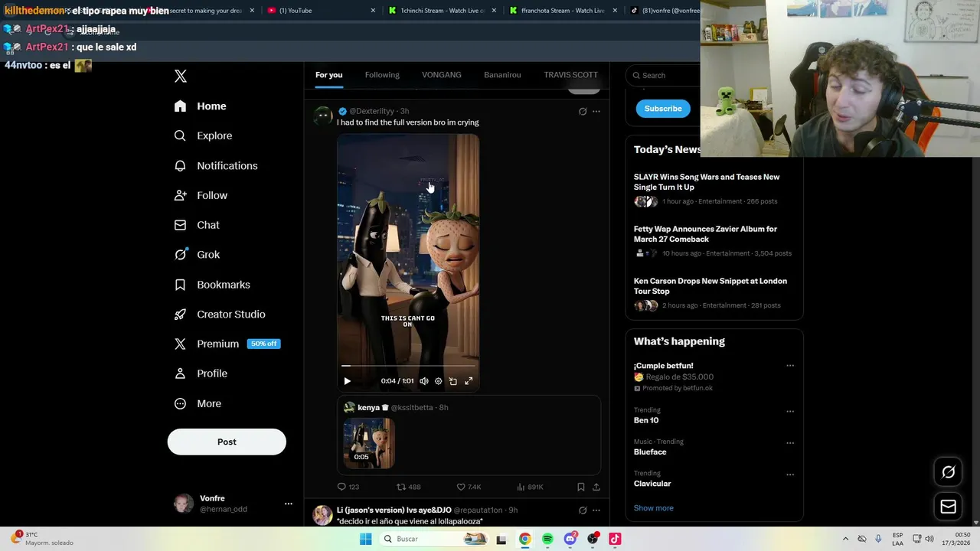The height and width of the screenshot is (551, 980).
Task: Go to Home in the sidebar
Action: (x=200, y=106)
